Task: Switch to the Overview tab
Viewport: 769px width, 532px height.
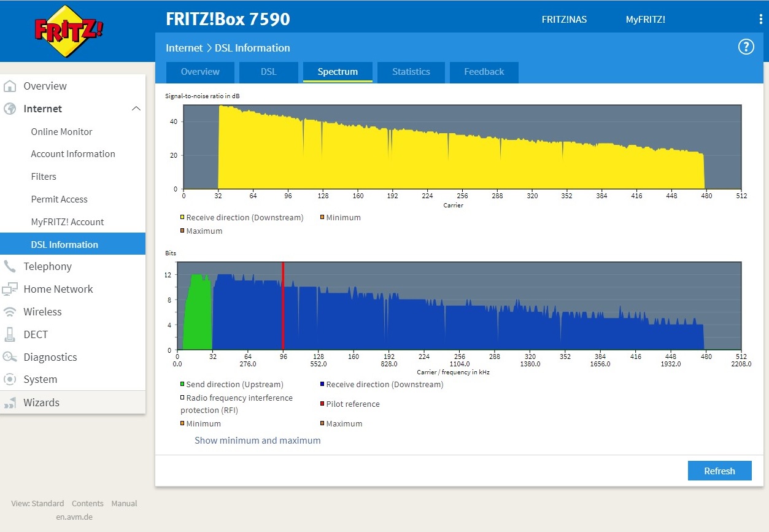Action: [200, 72]
